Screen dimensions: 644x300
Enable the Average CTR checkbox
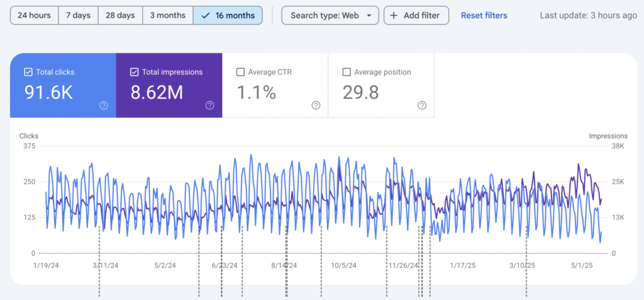pos(240,72)
